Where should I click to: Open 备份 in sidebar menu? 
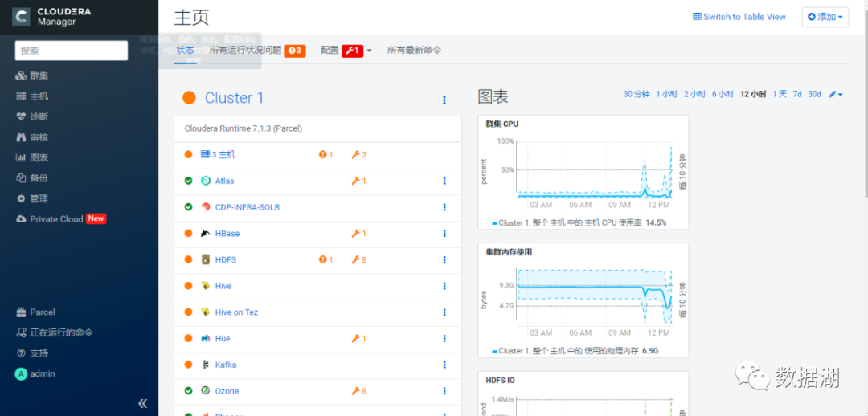coord(32,178)
